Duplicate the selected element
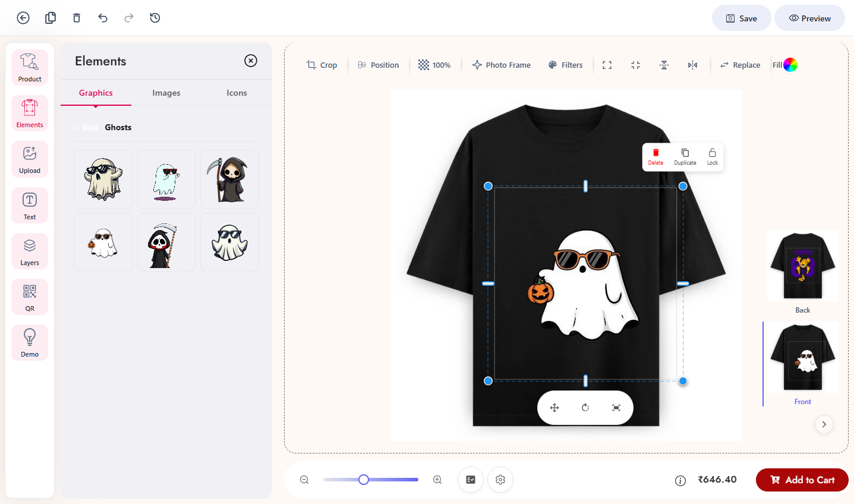The width and height of the screenshot is (854, 504). tap(685, 157)
